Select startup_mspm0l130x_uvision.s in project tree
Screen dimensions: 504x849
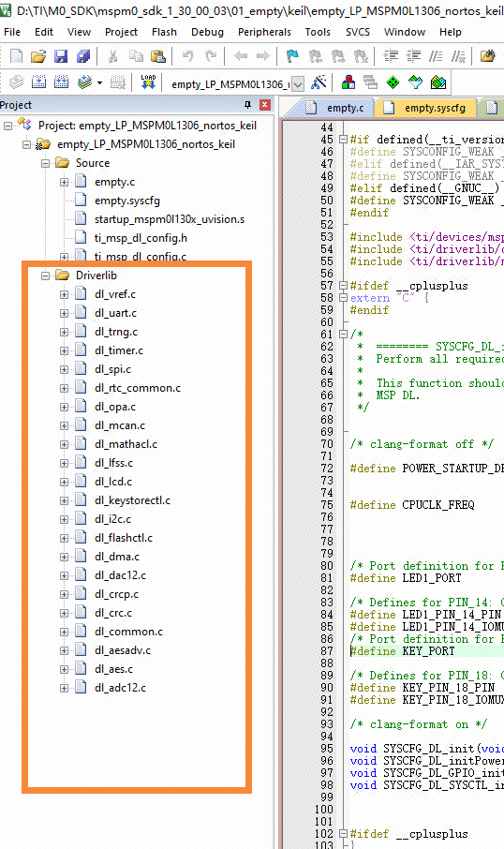click(x=169, y=219)
